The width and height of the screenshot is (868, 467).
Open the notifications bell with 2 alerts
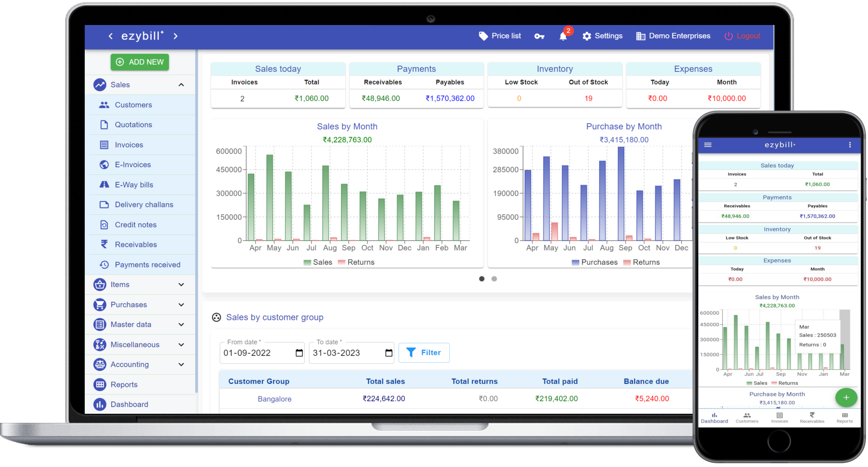pos(562,36)
